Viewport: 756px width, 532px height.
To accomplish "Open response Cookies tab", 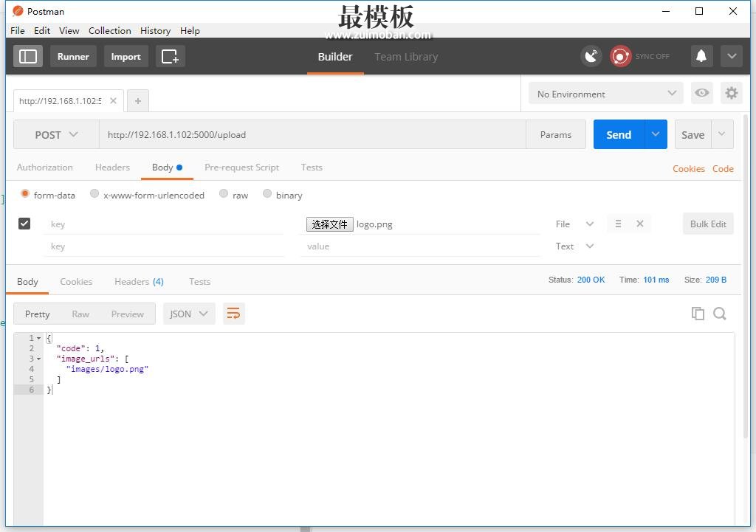I will click(x=76, y=281).
